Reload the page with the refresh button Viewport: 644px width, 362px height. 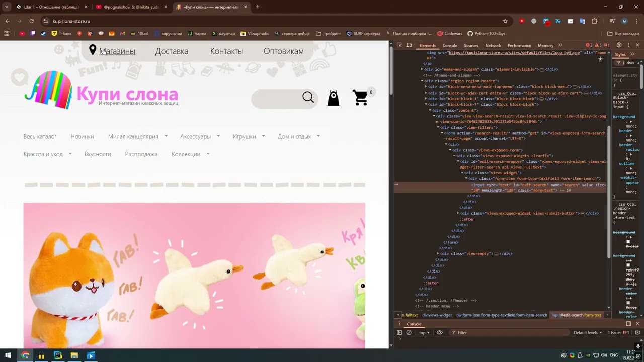(x=31, y=21)
